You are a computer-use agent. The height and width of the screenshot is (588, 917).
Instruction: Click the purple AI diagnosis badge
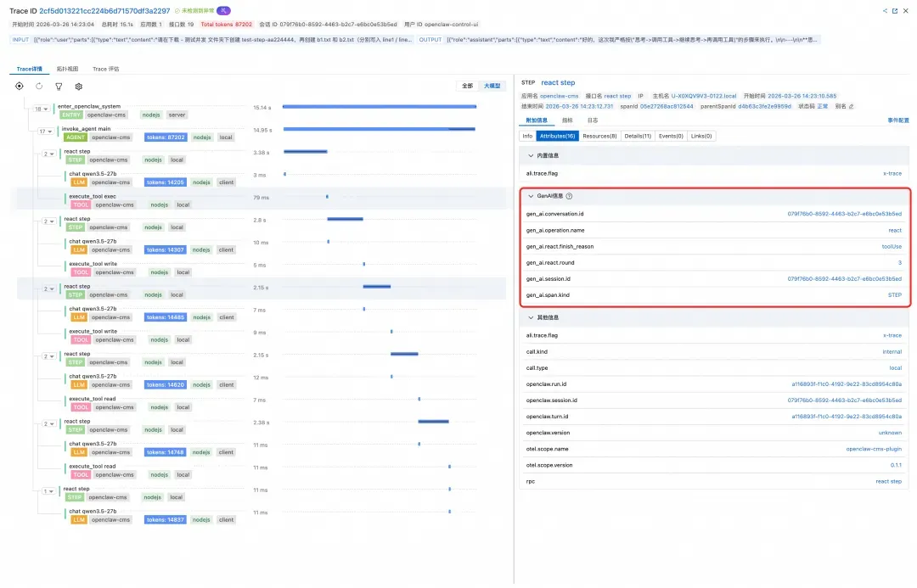click(x=224, y=10)
